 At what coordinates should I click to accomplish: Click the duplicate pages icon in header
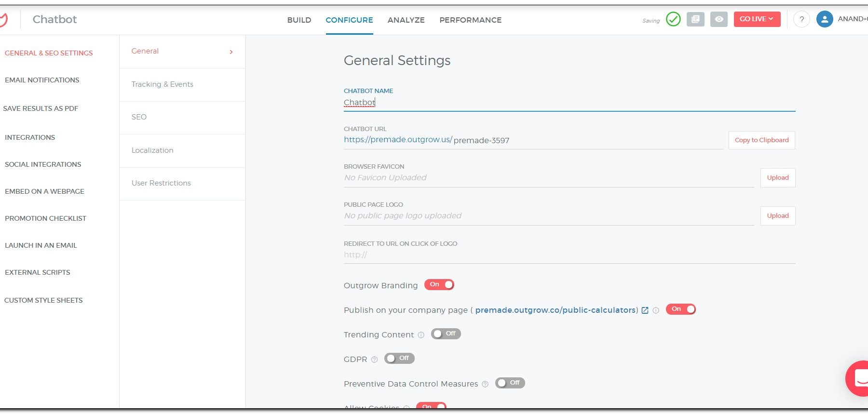point(695,19)
